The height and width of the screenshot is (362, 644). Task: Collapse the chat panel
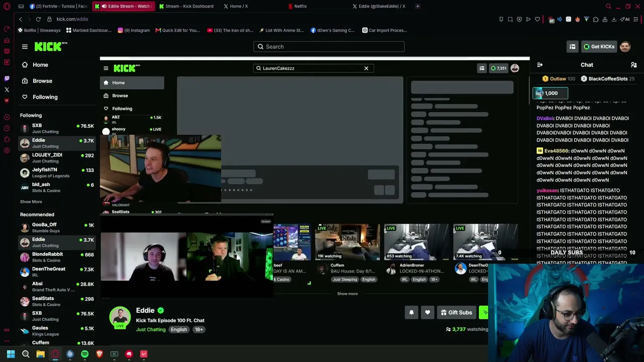pos(540,65)
